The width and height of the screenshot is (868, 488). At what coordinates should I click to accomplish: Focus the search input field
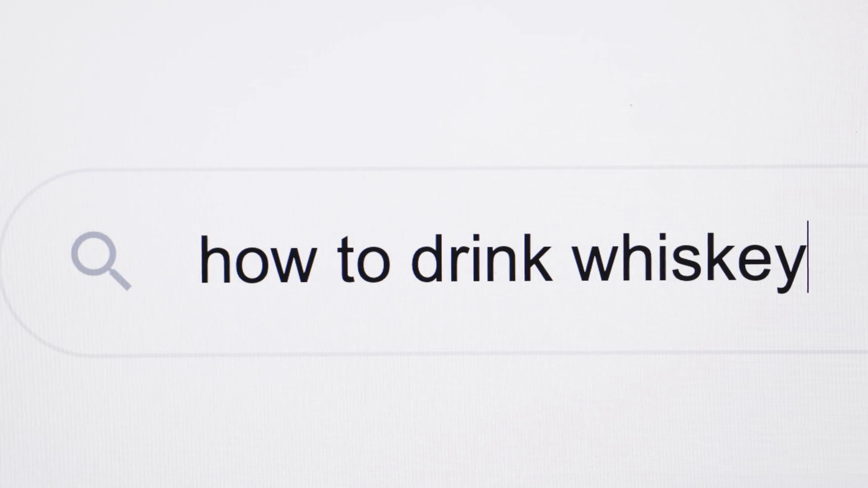[434, 261]
